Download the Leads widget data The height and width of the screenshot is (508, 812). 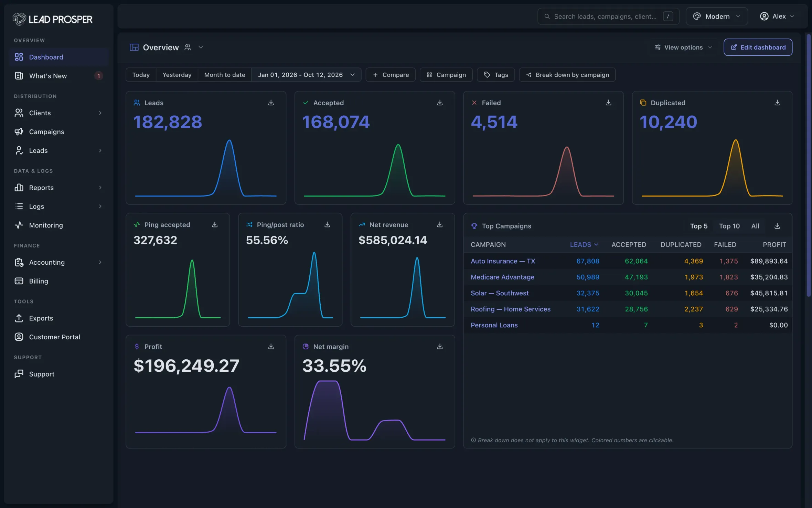tap(271, 103)
